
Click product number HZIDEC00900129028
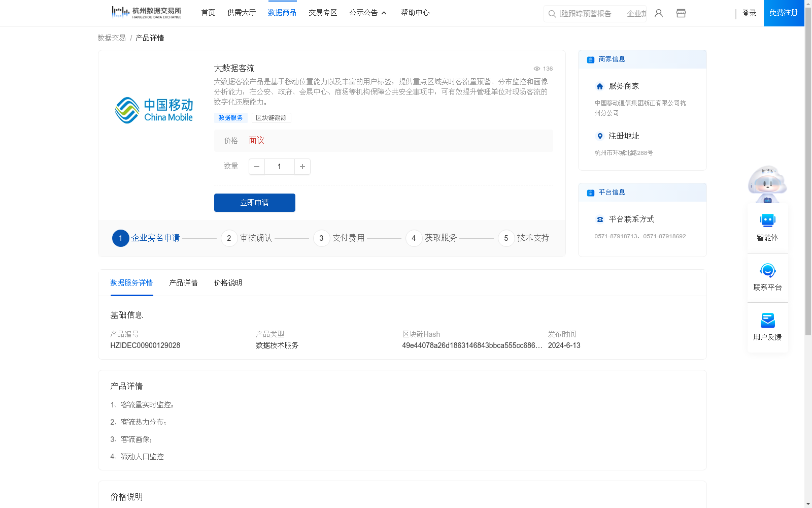[145, 345]
